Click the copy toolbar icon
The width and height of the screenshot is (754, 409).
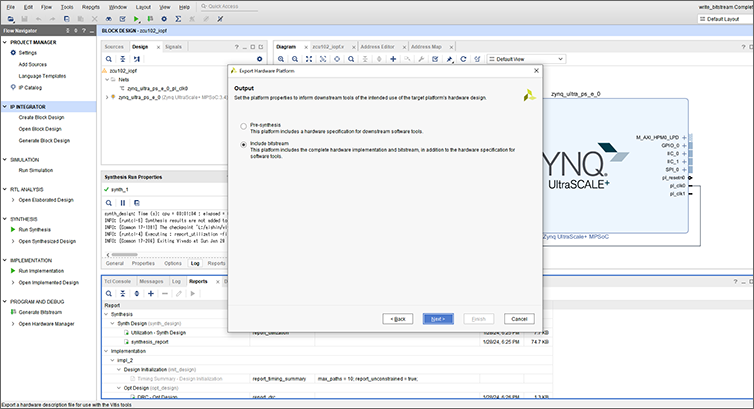click(66, 19)
